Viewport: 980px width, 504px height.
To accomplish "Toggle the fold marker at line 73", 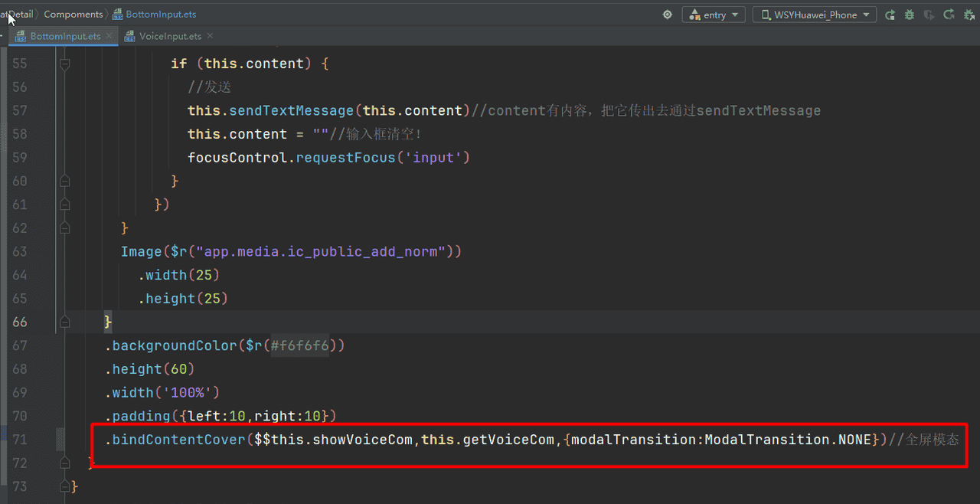I will (64, 486).
